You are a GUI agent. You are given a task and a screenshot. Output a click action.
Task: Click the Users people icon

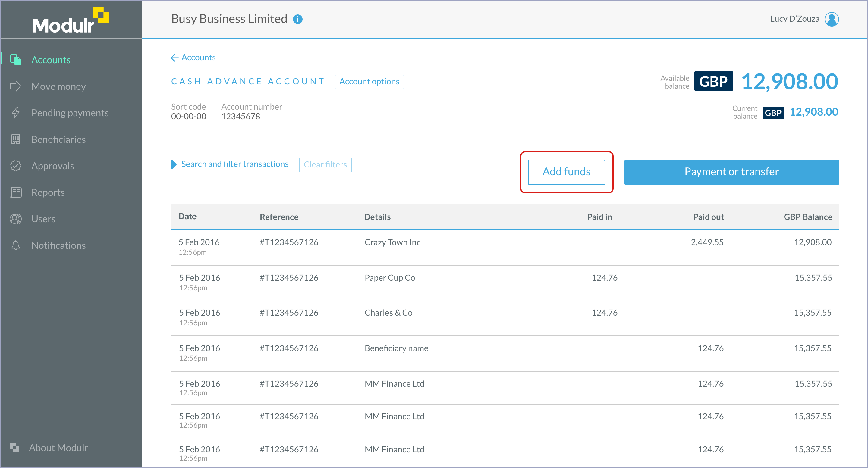15,219
